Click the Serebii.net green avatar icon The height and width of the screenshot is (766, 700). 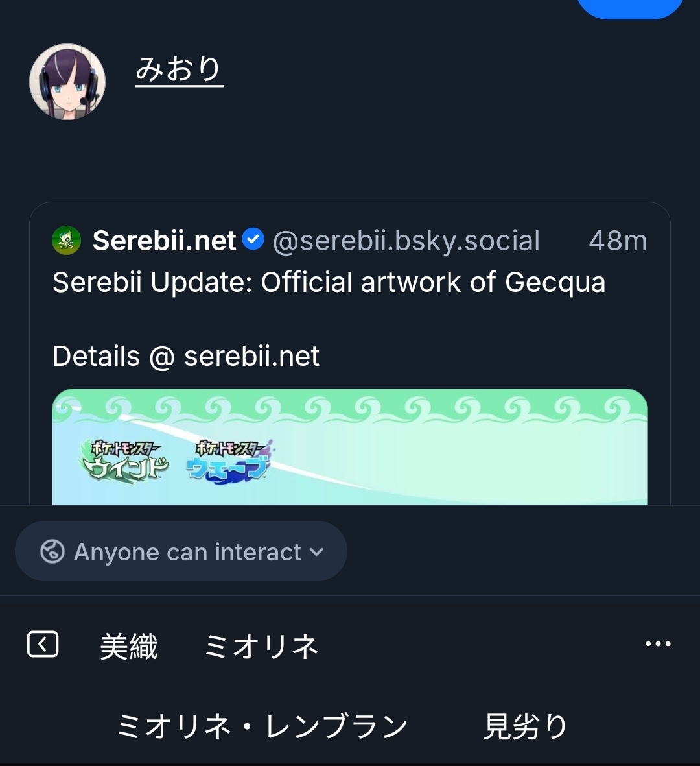(66, 241)
